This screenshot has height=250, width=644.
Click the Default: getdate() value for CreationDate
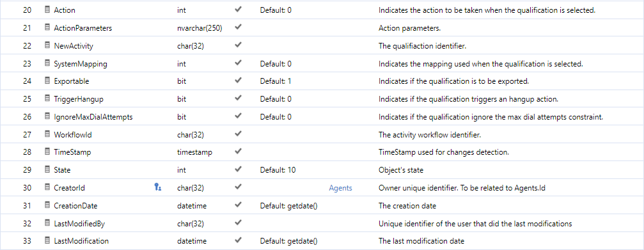289,206
